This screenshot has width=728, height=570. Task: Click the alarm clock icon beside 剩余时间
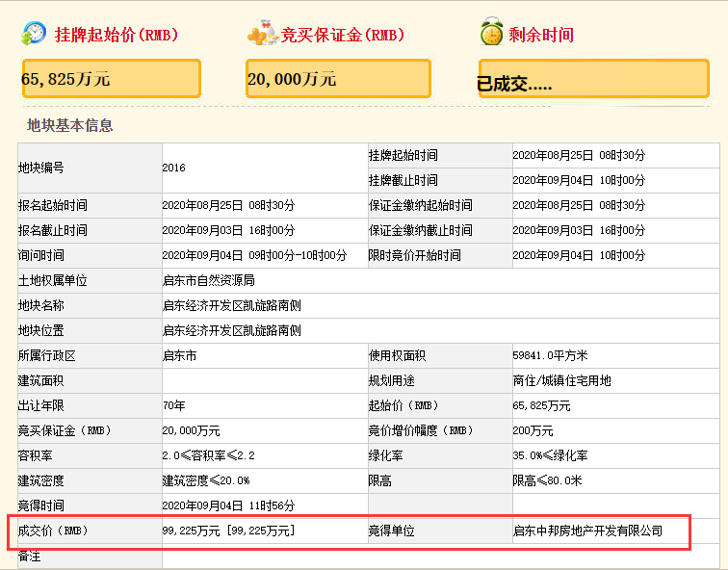492,32
